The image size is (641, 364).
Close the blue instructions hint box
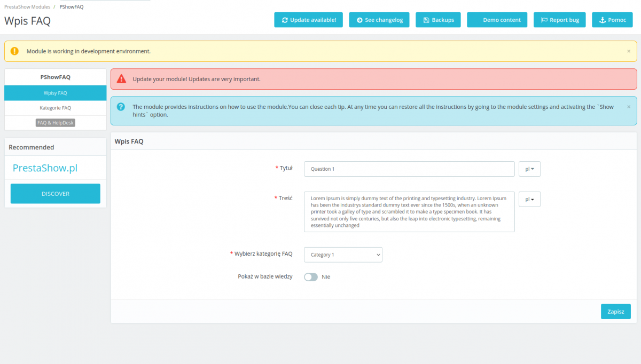tap(628, 107)
